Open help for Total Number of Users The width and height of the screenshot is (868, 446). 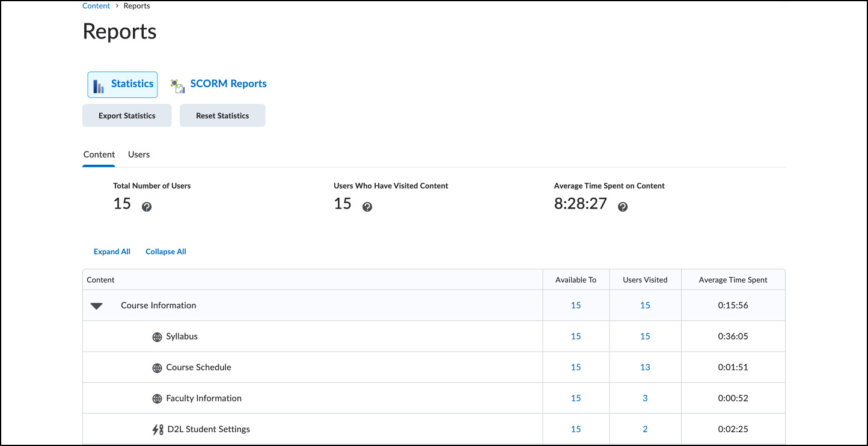pyautogui.click(x=147, y=207)
